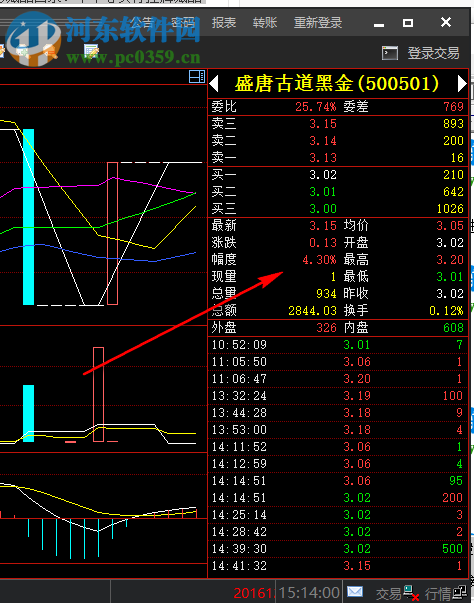Click the 幅度 value 4.30%
474x603 pixels.
click(319, 260)
